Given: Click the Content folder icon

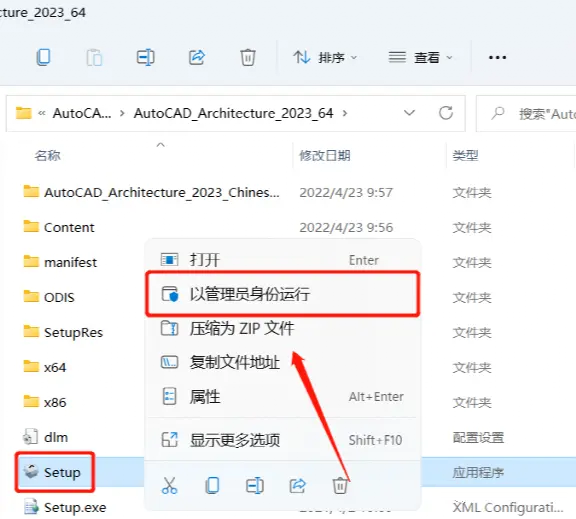Looking at the screenshot, I should [x=31, y=226].
